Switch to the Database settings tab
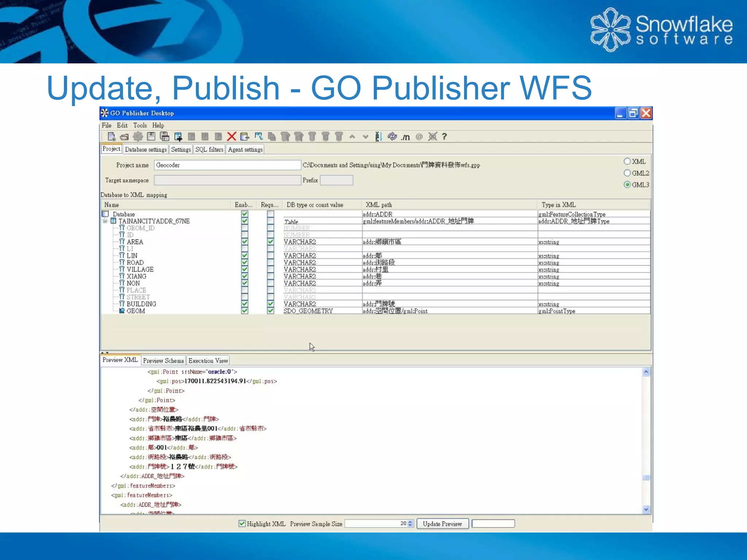The image size is (747, 560). pos(146,149)
